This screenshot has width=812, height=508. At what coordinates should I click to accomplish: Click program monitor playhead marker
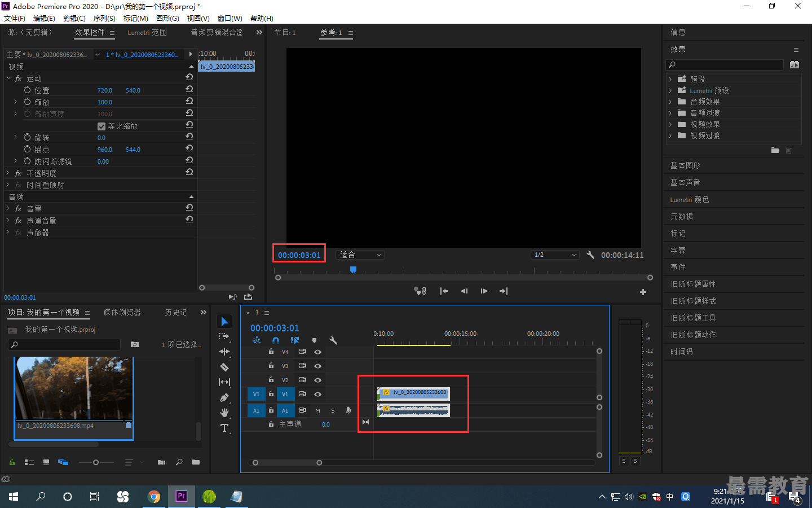(353, 270)
